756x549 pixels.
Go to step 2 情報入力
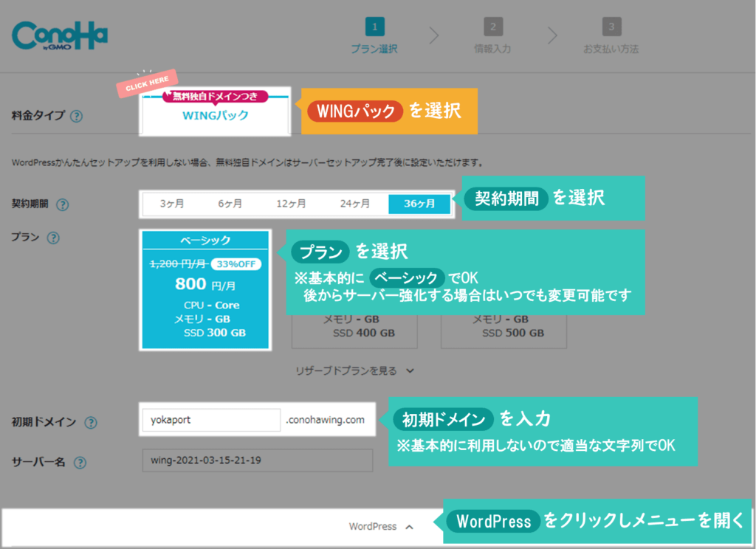coord(492,35)
